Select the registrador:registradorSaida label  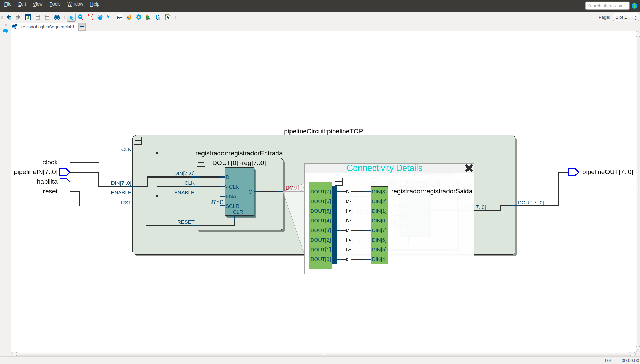tap(432, 191)
